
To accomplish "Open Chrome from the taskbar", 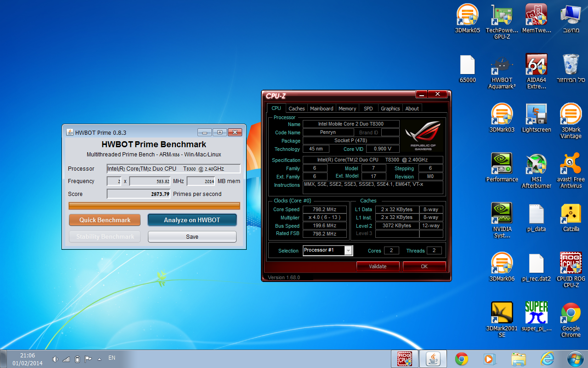I will (x=462, y=359).
